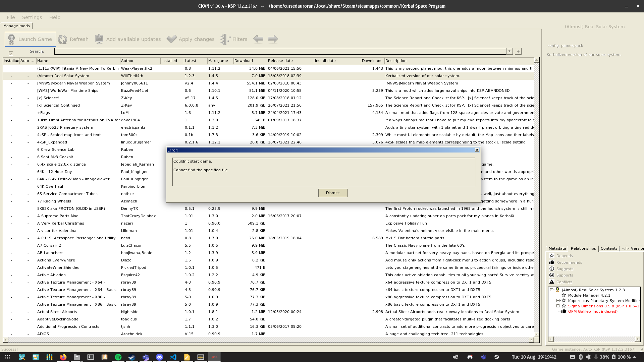This screenshot has width=644, height=362.
Task: Click the Launch Game button
Action: (30, 39)
